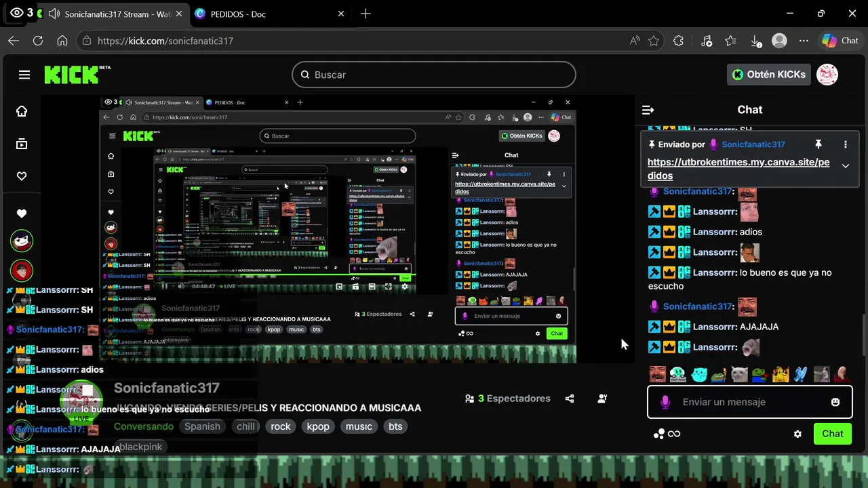The image size is (868, 488).
Task: Open the followed channel avatar with red background
Action: click(22, 270)
